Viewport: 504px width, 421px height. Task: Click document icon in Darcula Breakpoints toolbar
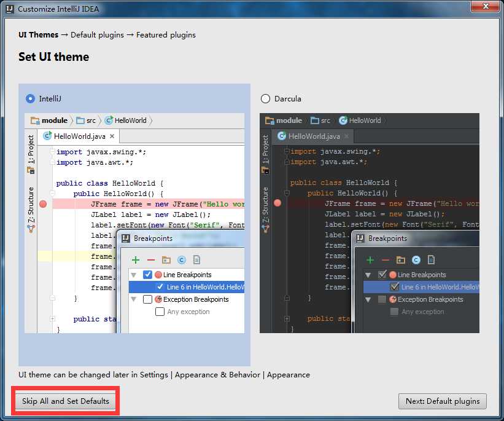click(x=432, y=259)
